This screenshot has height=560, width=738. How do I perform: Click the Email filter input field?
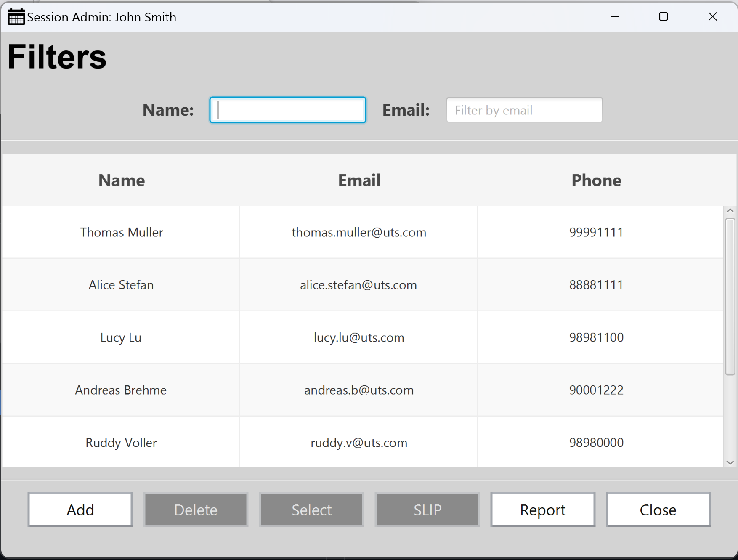(x=524, y=110)
